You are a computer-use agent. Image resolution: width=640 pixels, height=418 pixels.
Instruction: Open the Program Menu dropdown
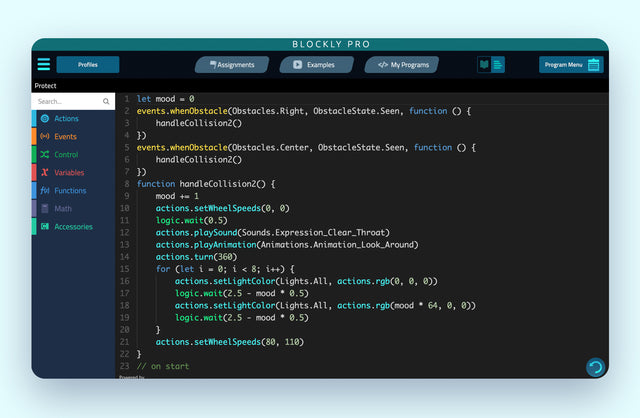pyautogui.click(x=564, y=65)
